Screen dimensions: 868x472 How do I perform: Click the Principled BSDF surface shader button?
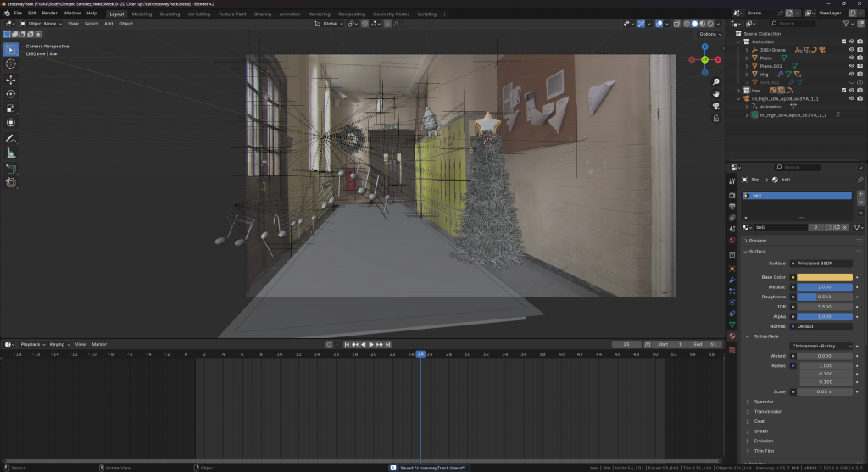(x=821, y=264)
